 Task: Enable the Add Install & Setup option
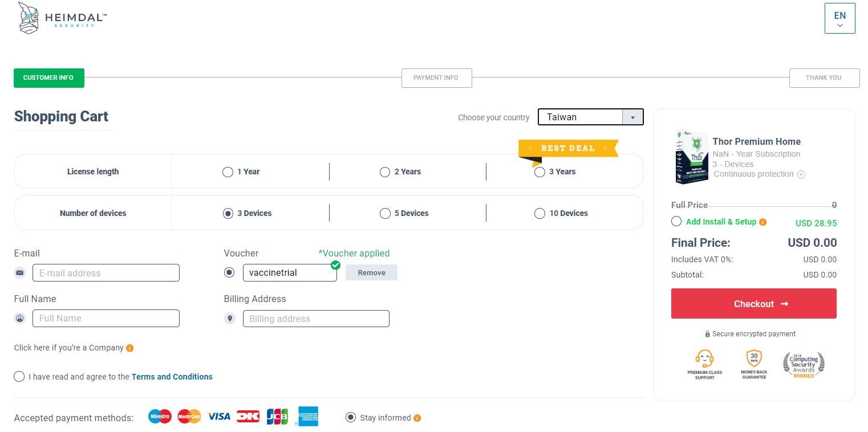click(676, 222)
